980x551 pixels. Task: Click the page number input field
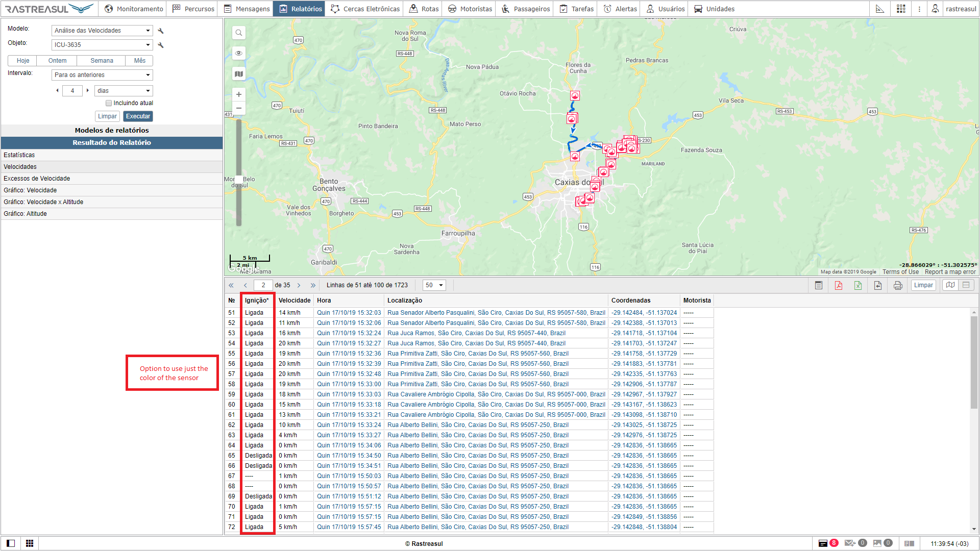[263, 285]
